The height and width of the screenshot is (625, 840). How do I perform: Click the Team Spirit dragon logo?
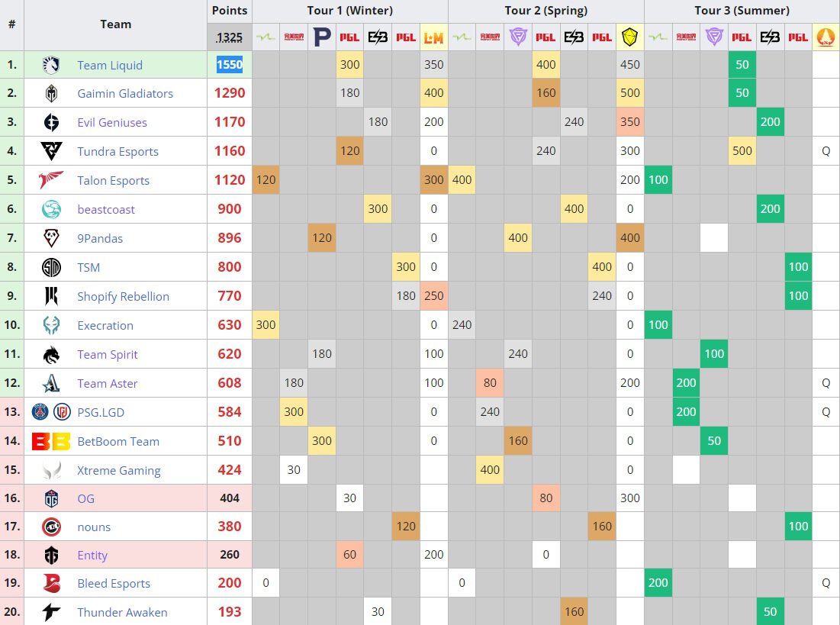[x=51, y=354]
